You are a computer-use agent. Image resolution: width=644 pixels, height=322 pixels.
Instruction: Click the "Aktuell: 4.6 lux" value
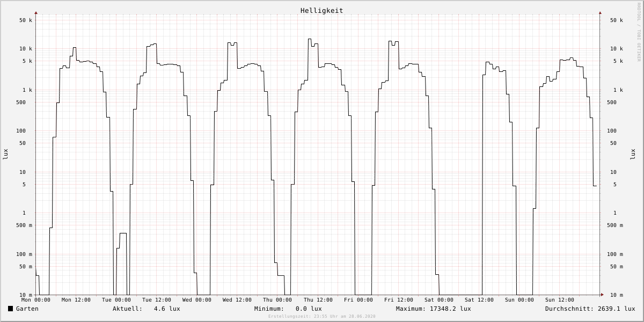(147, 309)
